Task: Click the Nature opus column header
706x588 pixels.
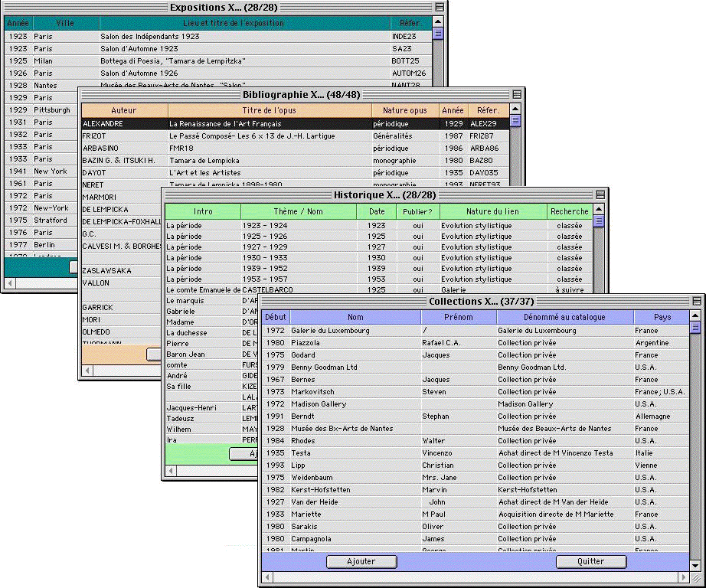Action: point(405,110)
